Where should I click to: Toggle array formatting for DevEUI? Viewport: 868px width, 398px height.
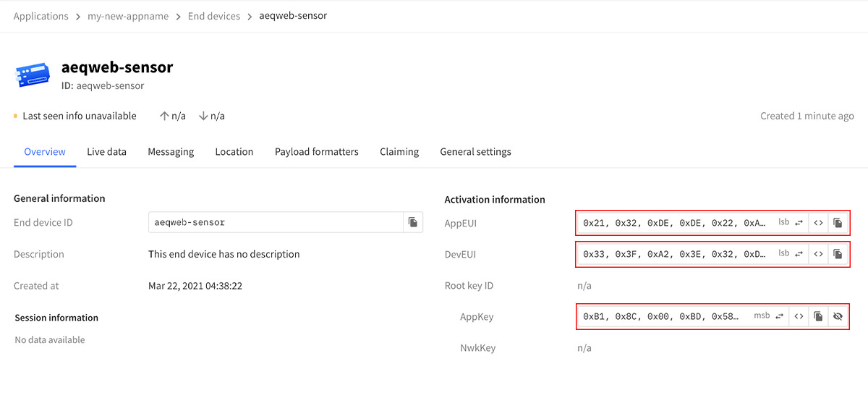[x=818, y=254]
